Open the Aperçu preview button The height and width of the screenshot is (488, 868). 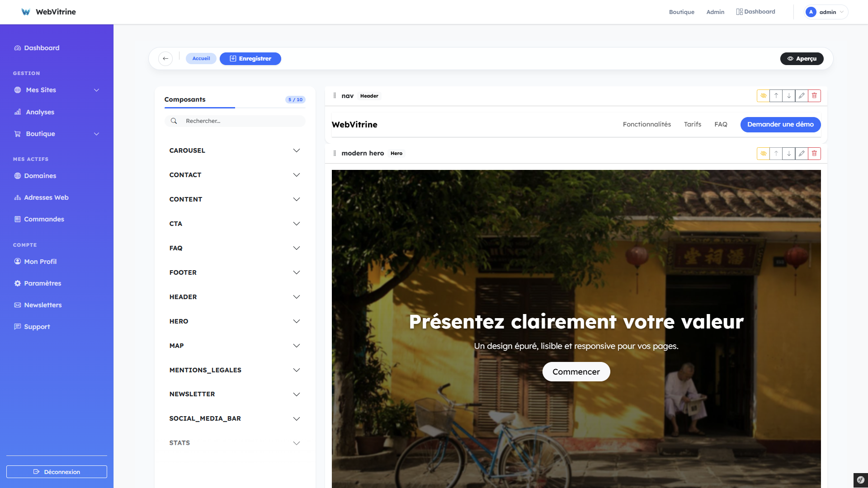pos(802,59)
